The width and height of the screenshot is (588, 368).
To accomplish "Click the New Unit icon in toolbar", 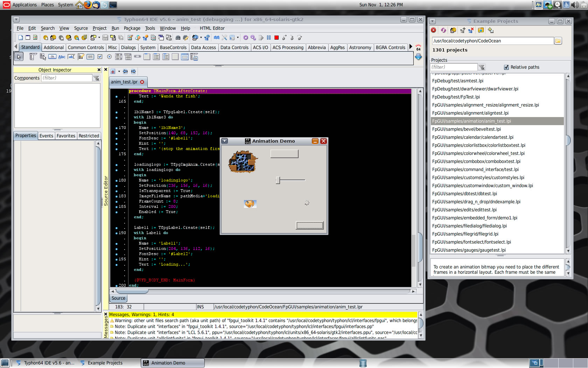I will coord(21,38).
